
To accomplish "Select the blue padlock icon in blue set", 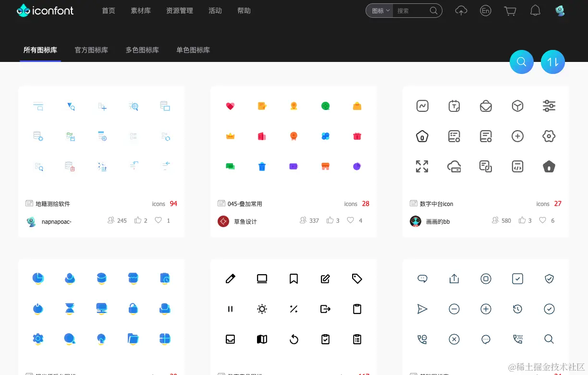I will click(x=134, y=309).
